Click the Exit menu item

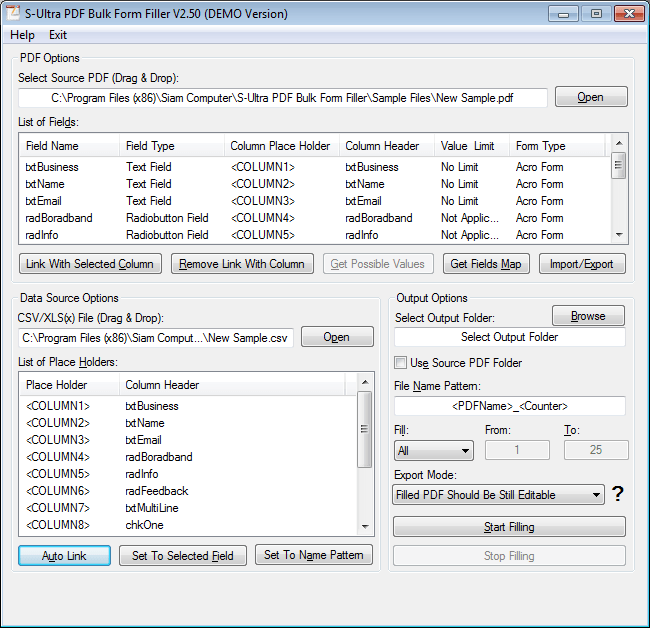[58, 35]
